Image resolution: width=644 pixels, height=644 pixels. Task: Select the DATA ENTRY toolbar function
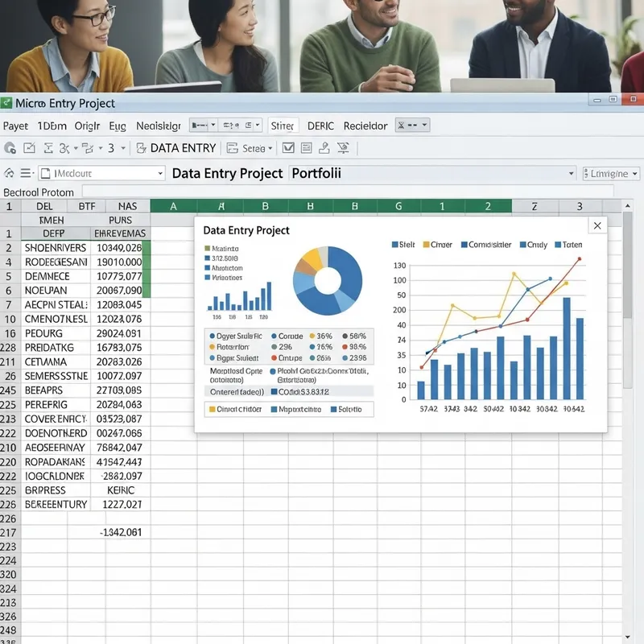point(184,148)
